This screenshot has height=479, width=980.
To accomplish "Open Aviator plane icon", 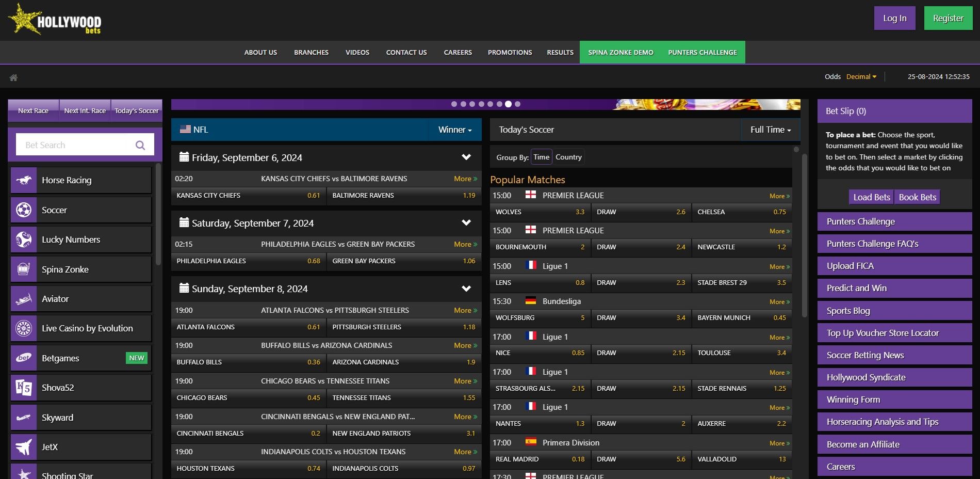I will [24, 299].
